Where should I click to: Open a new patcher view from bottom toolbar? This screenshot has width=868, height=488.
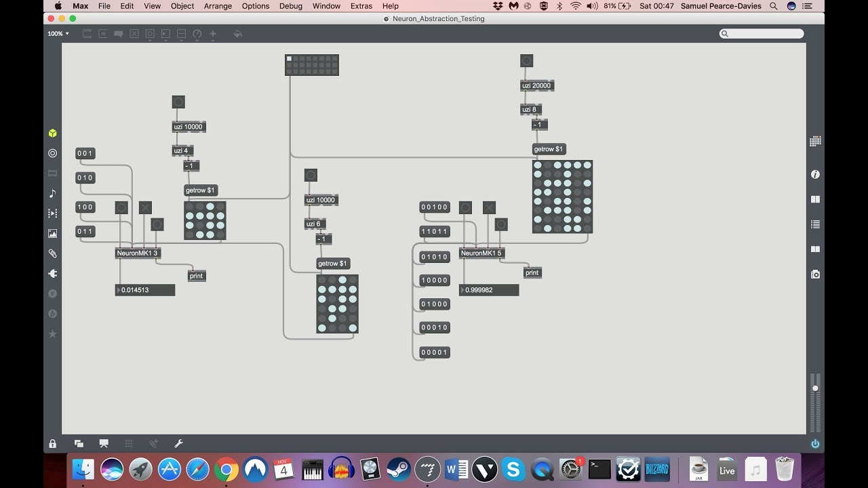coord(79,444)
